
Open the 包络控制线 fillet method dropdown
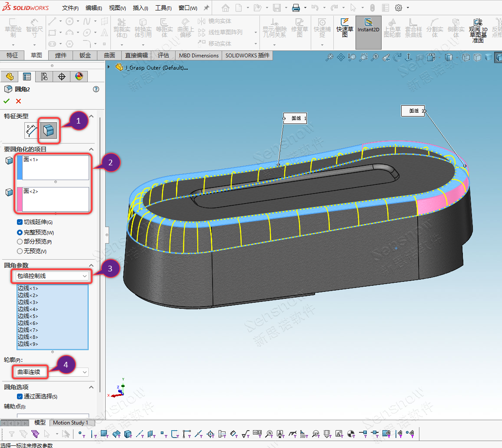pos(51,276)
